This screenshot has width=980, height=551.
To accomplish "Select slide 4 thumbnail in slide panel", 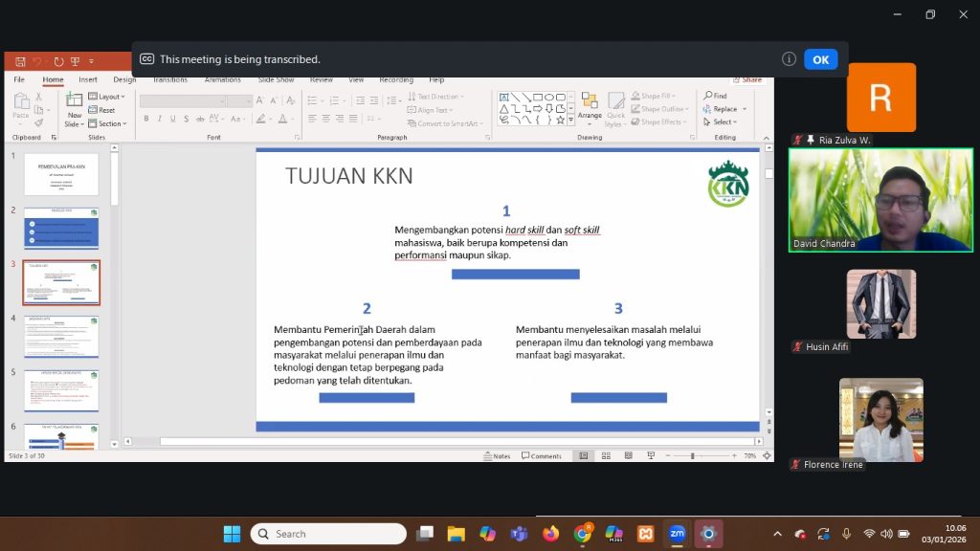I will (61, 337).
